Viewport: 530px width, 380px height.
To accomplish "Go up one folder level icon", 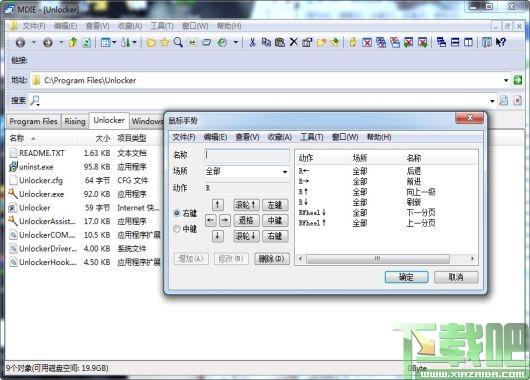I will (73, 43).
